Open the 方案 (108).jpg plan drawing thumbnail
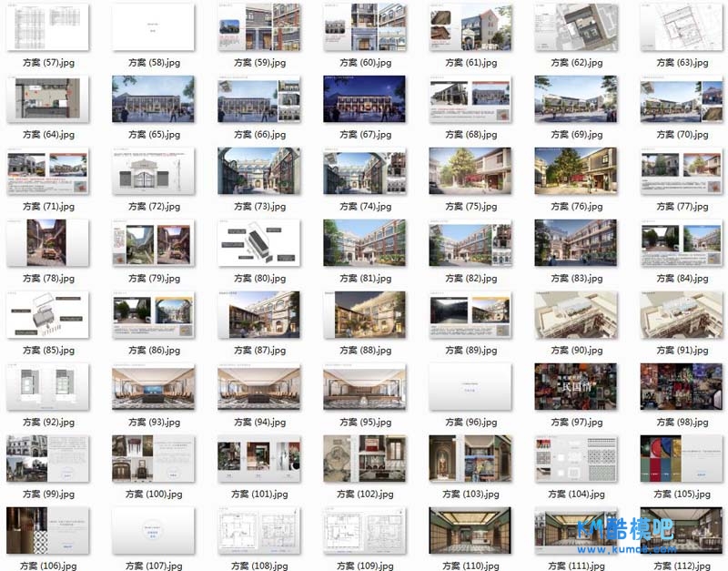Viewport: 728px width, 571px height. pyautogui.click(x=258, y=530)
